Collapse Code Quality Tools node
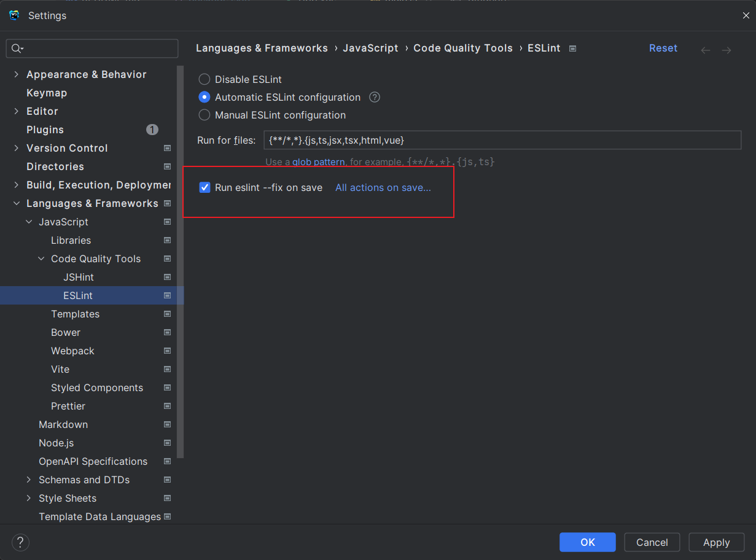Viewport: 756px width, 560px height. 41,259
